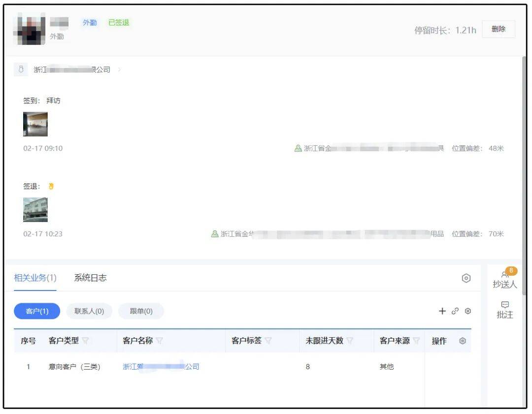Image resolution: width=532 pixels, height=414 pixels.
Task: Click the 操作 column header
Action: click(439, 341)
